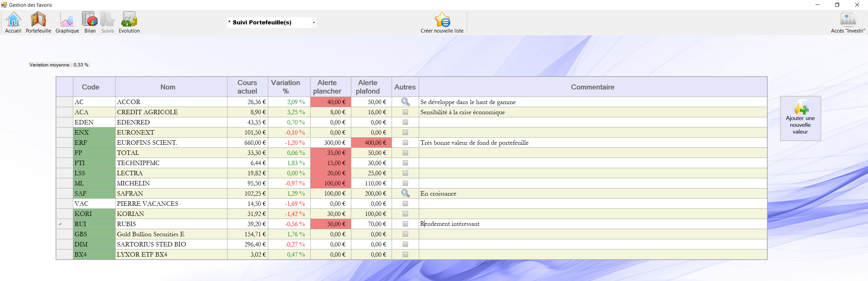
Task: Click the Alerte plancher column header
Action: click(x=331, y=87)
